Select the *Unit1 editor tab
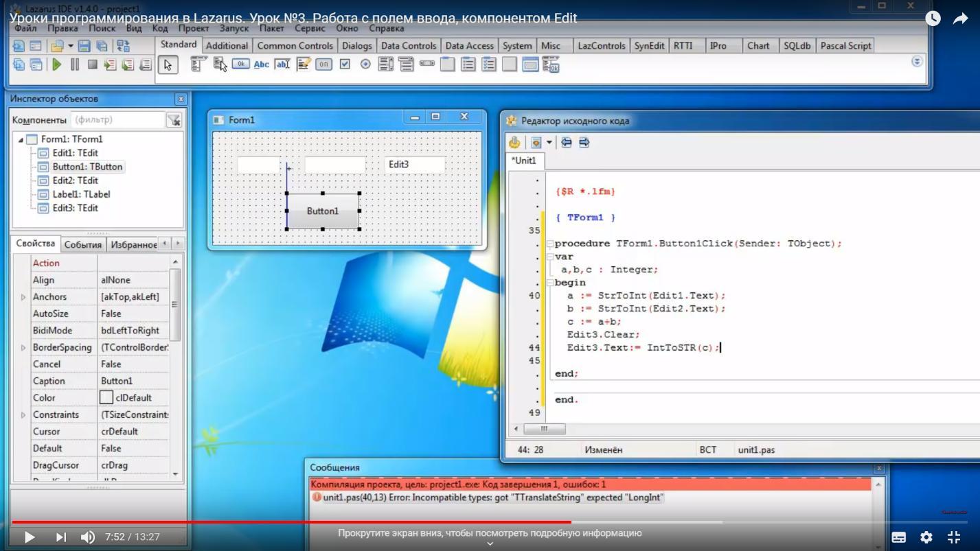 (525, 161)
